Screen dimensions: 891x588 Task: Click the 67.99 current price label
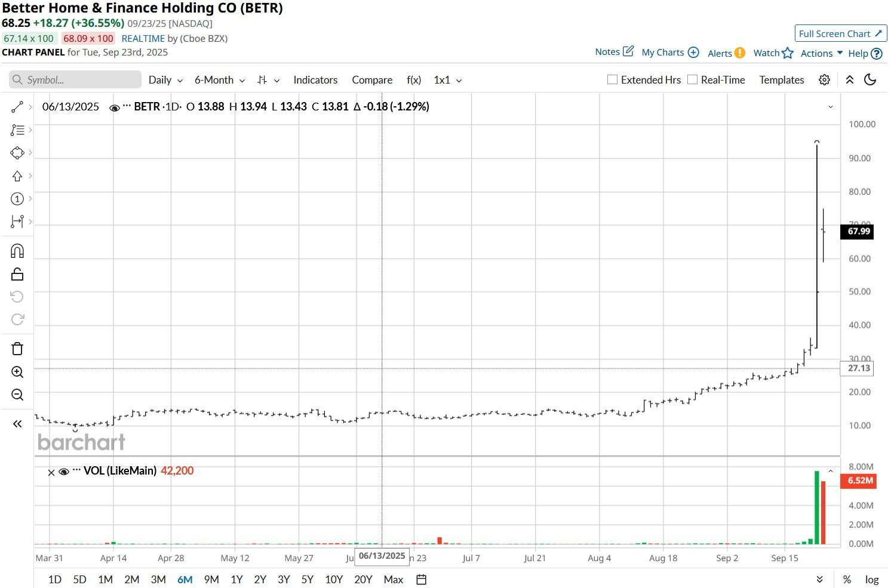click(x=857, y=232)
